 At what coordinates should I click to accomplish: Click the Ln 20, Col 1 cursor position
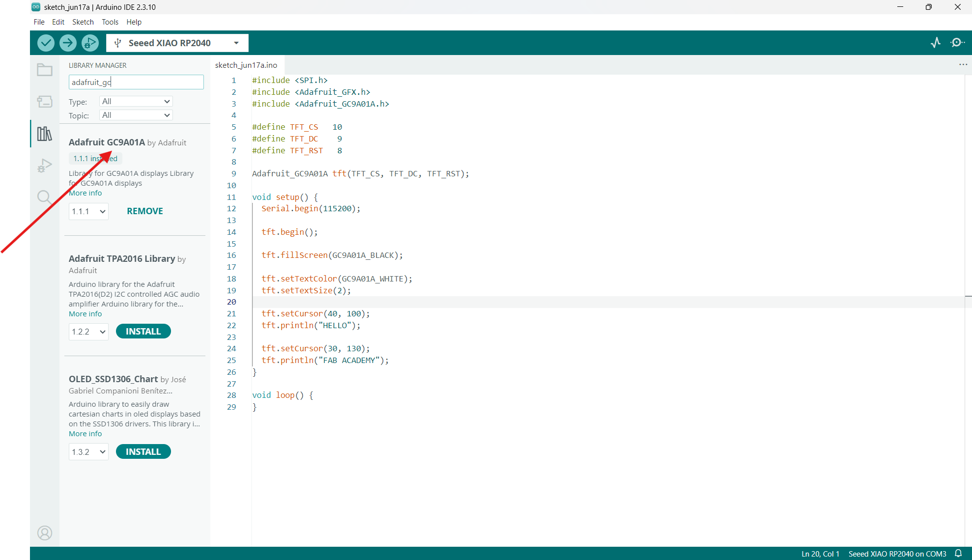click(821, 554)
